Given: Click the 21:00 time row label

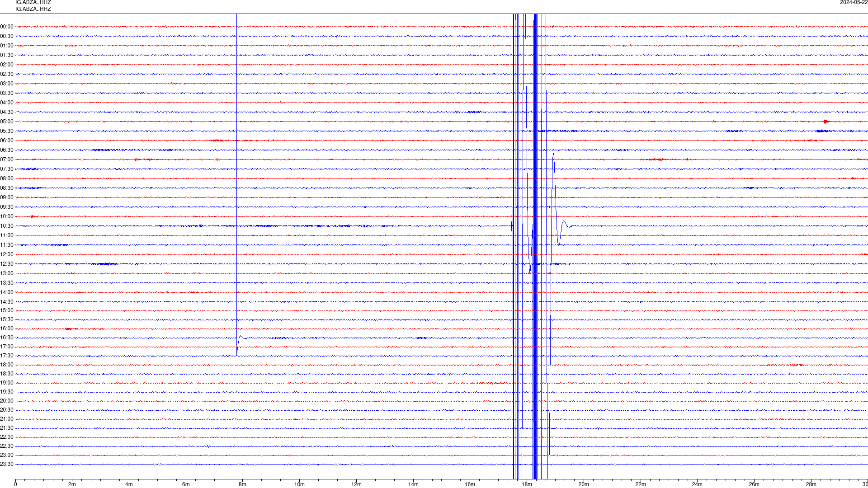Looking at the screenshot, I should [7, 419].
